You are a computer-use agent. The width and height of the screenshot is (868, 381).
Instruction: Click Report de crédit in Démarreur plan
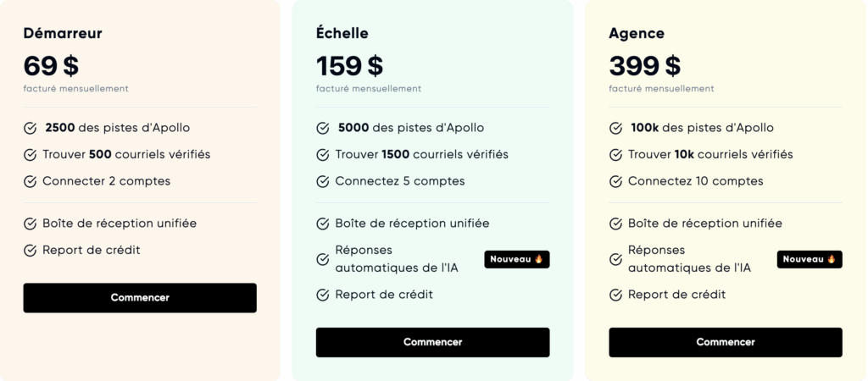tap(92, 250)
